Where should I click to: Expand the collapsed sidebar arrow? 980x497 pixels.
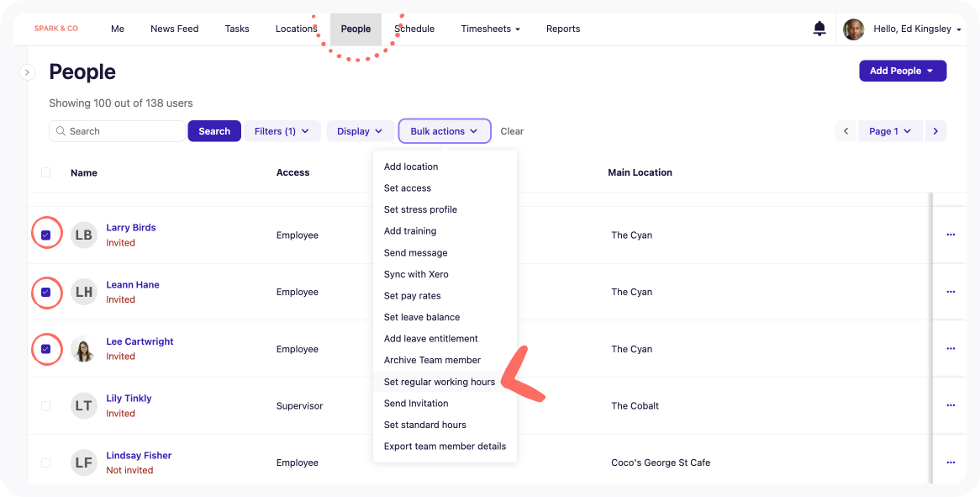[x=27, y=72]
